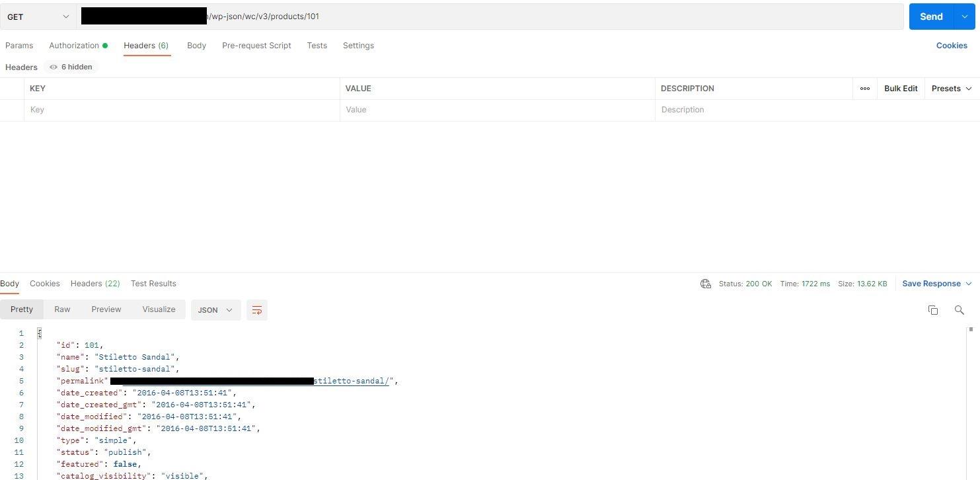Image resolution: width=980 pixels, height=480 pixels.
Task: Open the GET method dropdown
Action: coord(38,17)
